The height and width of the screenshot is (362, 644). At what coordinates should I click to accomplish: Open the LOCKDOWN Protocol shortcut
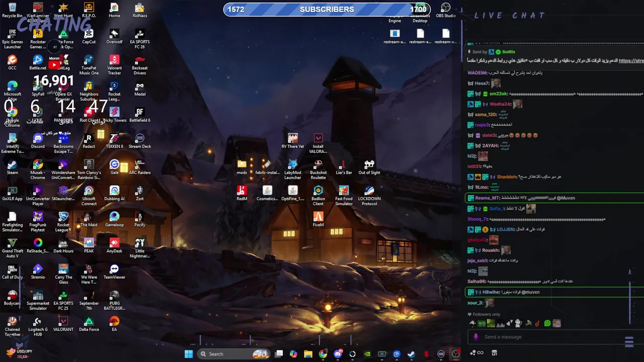[369, 196]
